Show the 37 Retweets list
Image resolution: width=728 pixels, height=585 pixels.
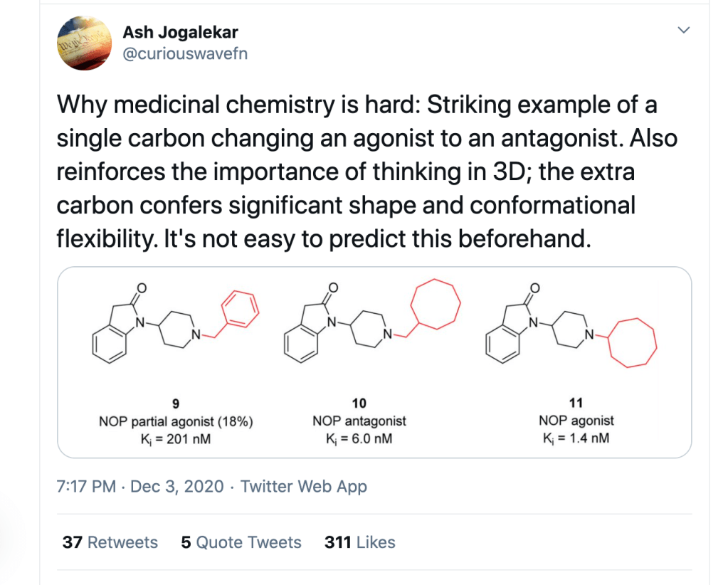click(x=110, y=542)
